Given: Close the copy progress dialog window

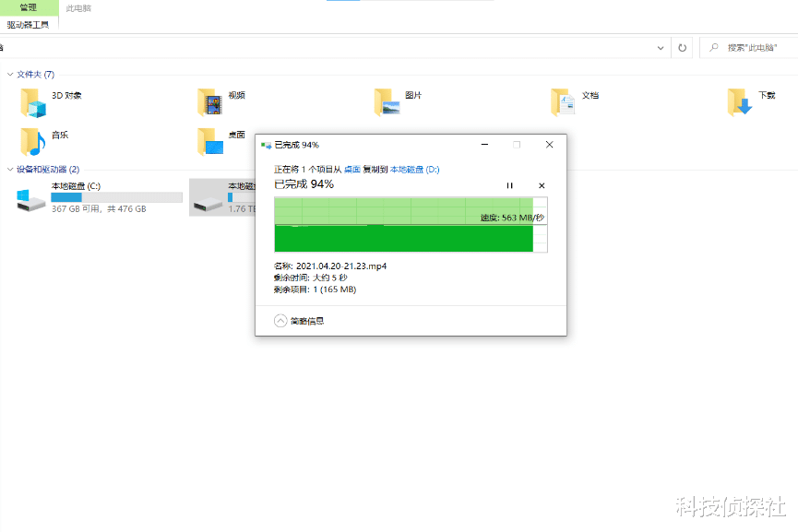Looking at the screenshot, I should pyautogui.click(x=549, y=145).
